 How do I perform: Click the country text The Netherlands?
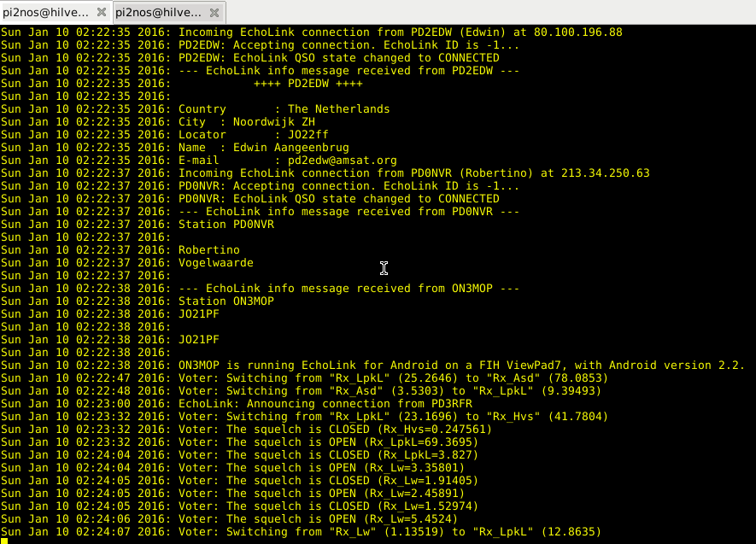click(339, 109)
